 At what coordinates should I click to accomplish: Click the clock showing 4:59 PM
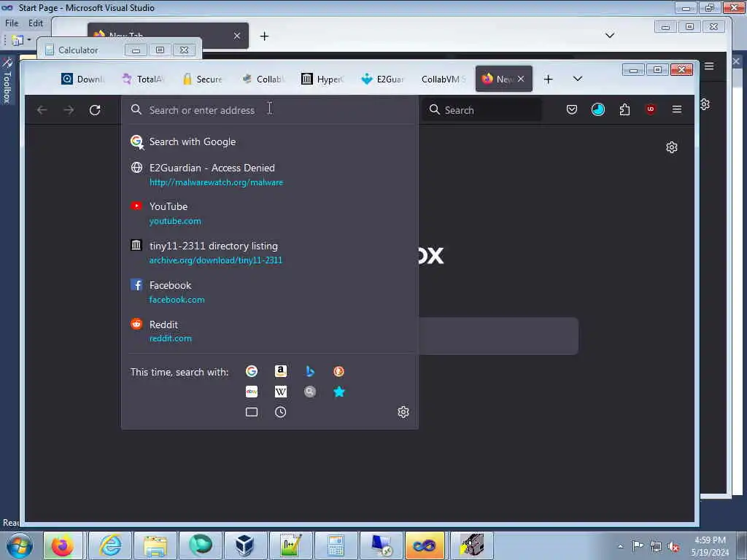click(710, 540)
